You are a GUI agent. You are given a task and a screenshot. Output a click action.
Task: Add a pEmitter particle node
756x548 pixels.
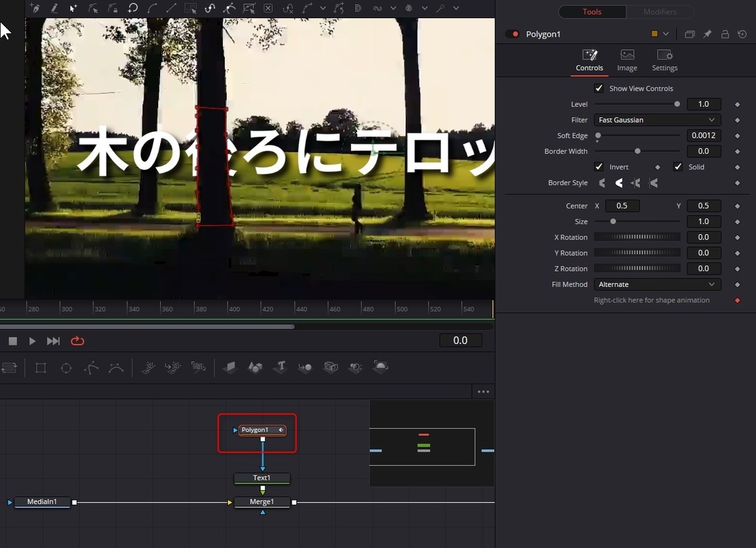click(x=148, y=368)
